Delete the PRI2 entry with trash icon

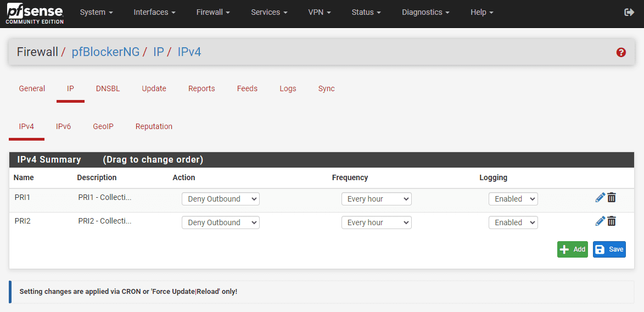pos(612,221)
